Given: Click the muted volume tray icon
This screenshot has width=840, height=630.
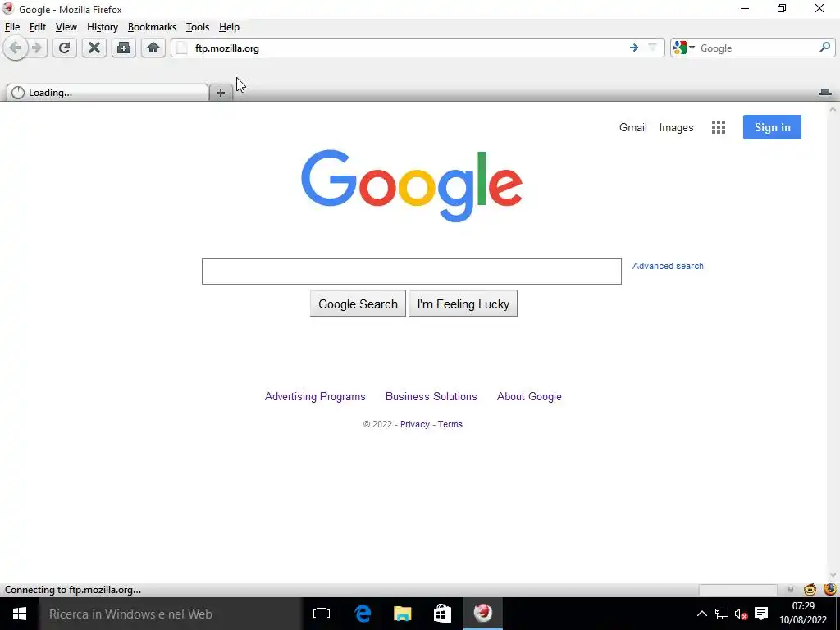Looking at the screenshot, I should pyautogui.click(x=742, y=614).
